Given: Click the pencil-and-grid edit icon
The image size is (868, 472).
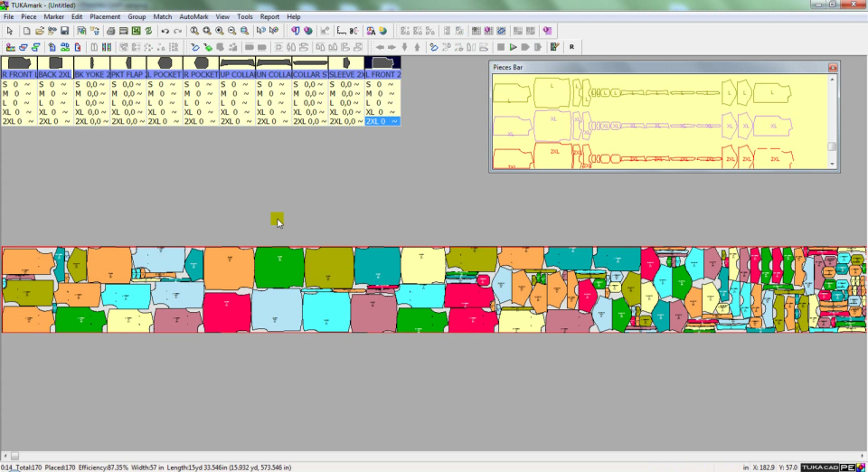Looking at the screenshot, I should tap(554, 47).
